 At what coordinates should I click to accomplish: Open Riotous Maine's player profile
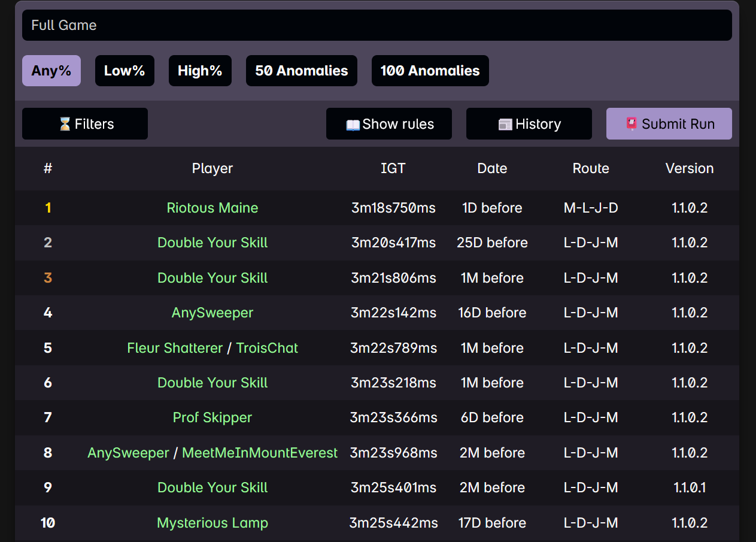coord(212,208)
